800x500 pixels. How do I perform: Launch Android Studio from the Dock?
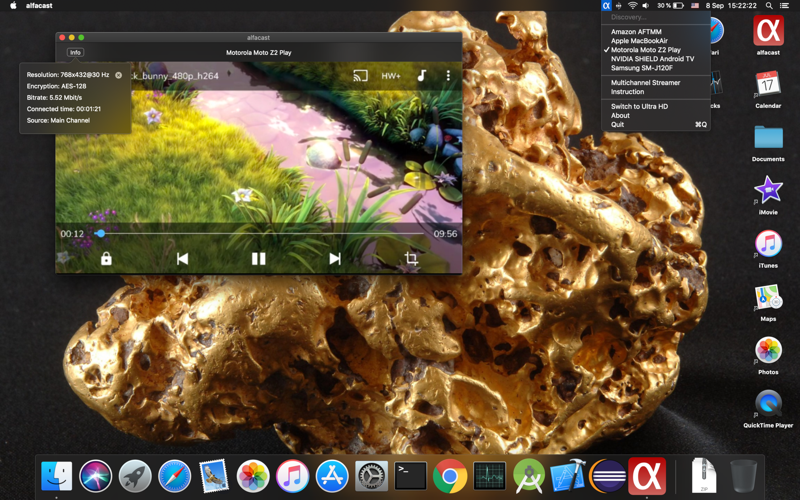pyautogui.click(x=528, y=476)
